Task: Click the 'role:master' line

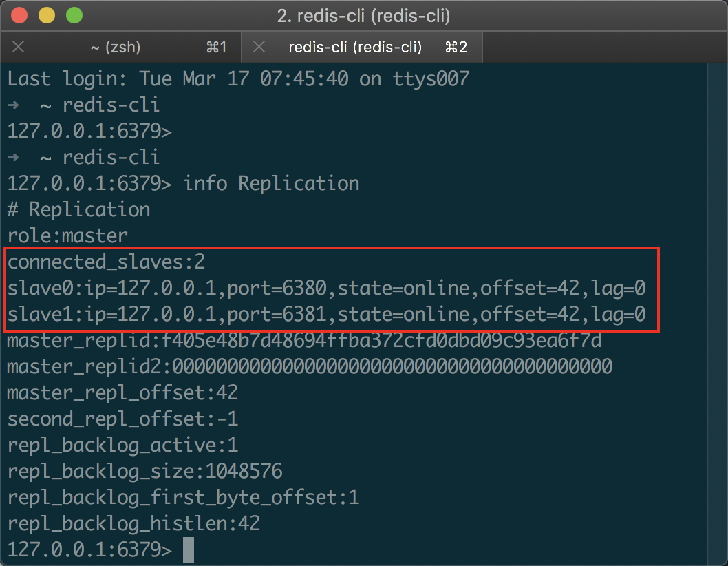Action: click(x=67, y=235)
